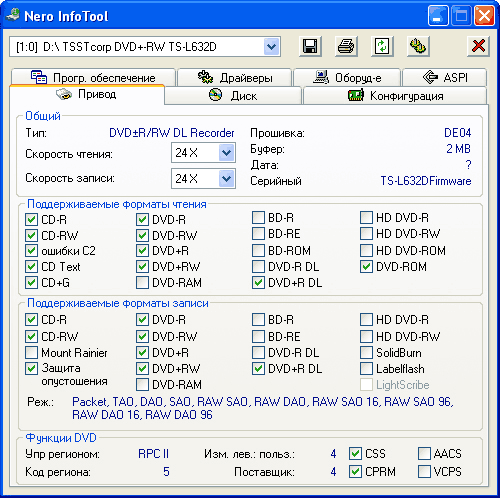500x498 pixels.
Task: Click the gear icon on Драйверы tab
Action: pos(205,77)
